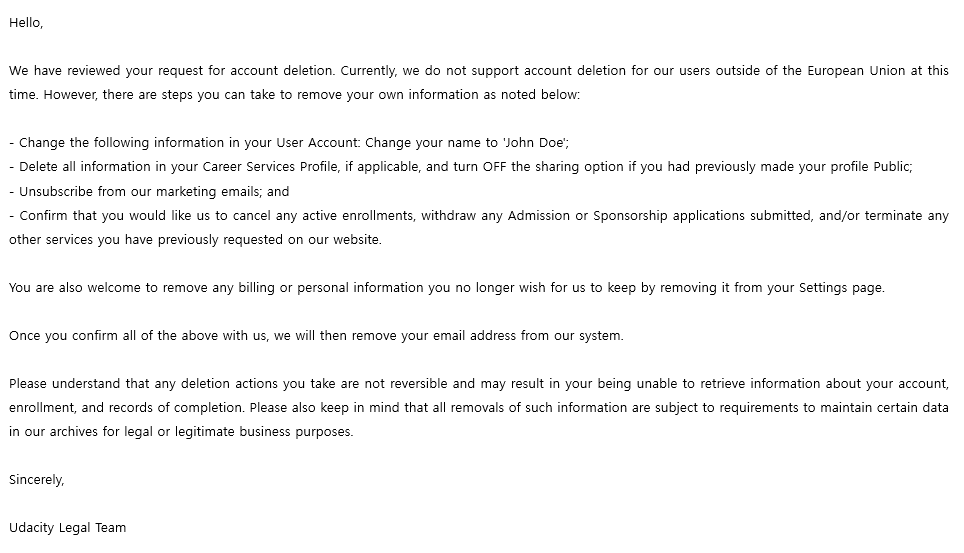The width and height of the screenshot is (964, 553).
Task: Click 'Career Services Profile' text
Action: [270, 167]
